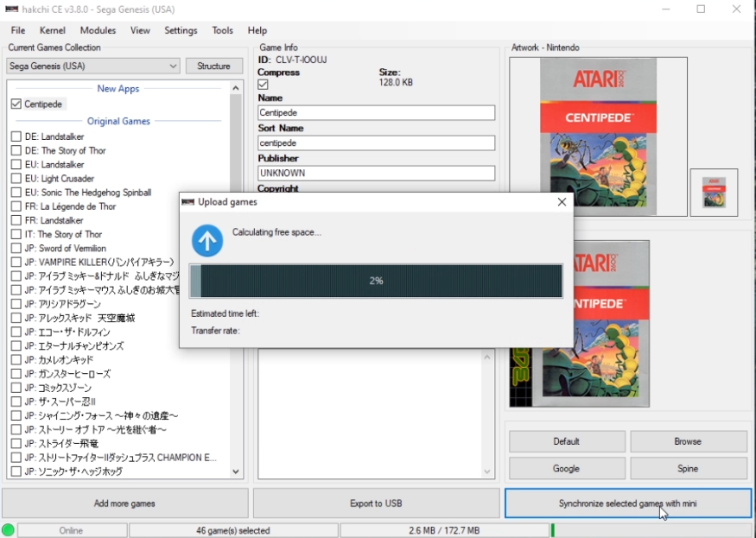Click the Structure button

(213, 66)
